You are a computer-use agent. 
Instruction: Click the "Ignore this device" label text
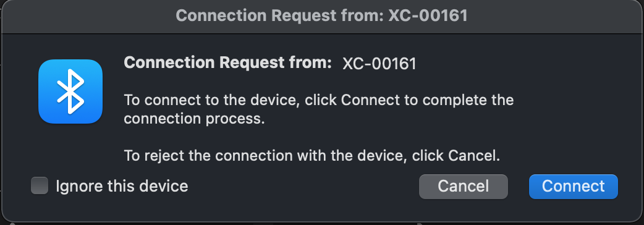(x=122, y=186)
